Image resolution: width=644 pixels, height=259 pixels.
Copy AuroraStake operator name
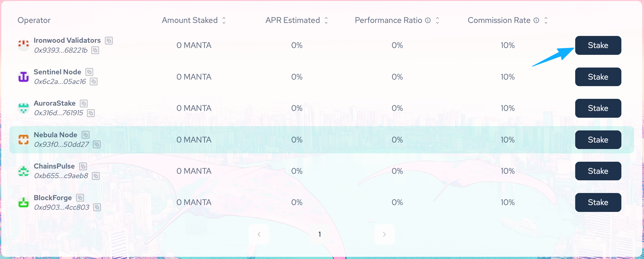click(x=84, y=103)
